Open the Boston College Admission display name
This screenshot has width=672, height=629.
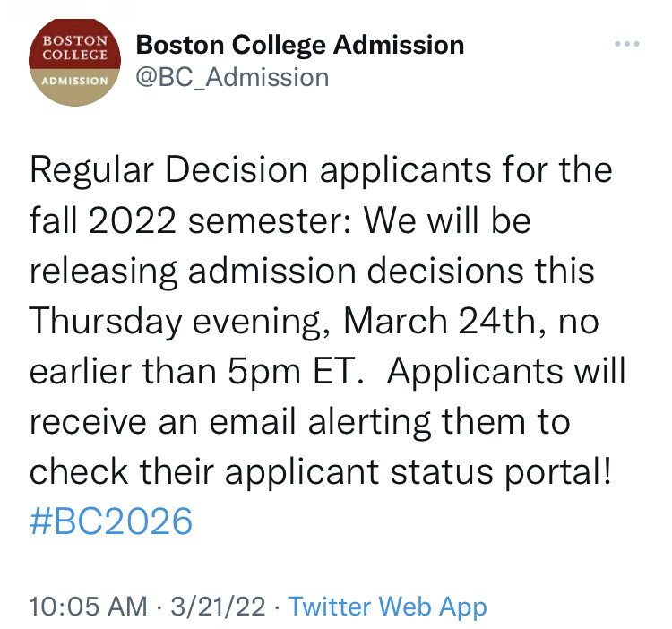pos(299,44)
